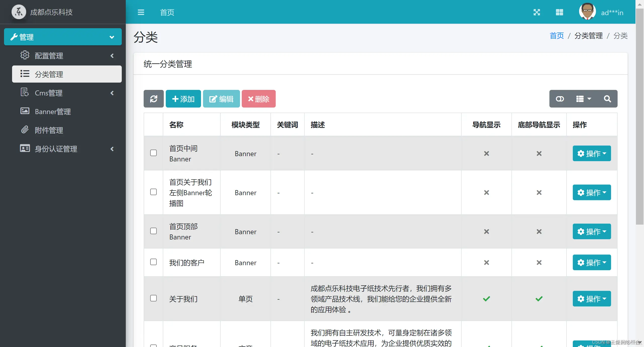Open Banner管理 in the sidebar

53,112
